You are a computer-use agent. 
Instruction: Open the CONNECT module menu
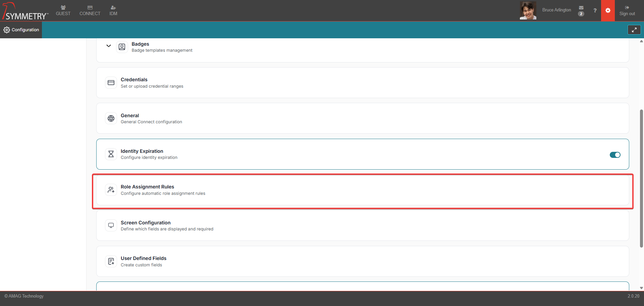coord(90,10)
